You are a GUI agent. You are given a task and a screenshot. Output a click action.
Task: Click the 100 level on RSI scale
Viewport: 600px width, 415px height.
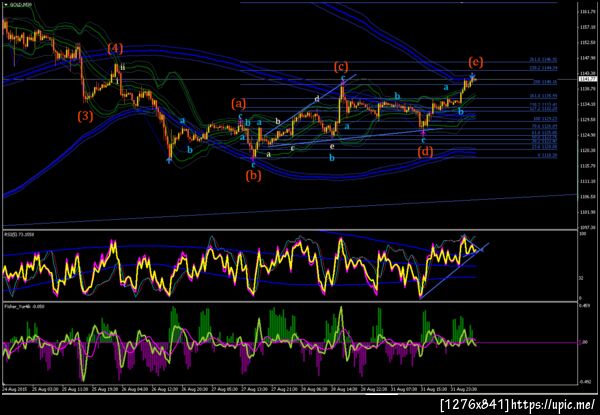coord(584,233)
